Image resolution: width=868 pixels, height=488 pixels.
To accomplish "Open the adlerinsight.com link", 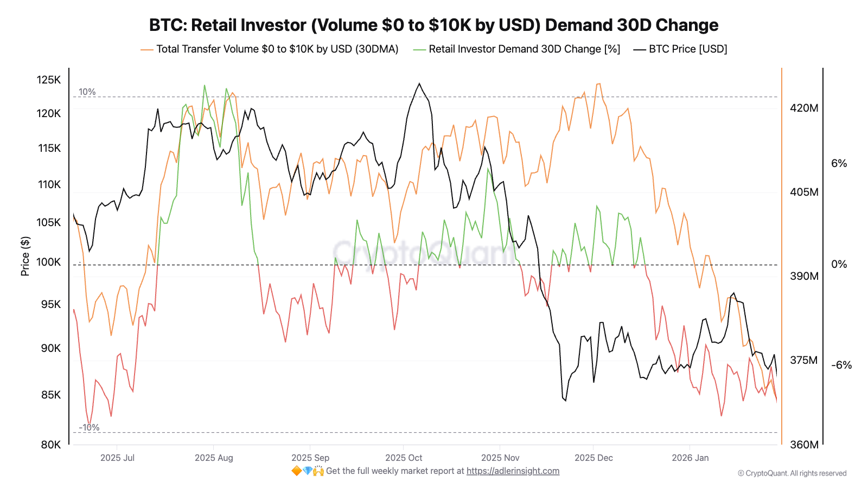I will (x=513, y=471).
